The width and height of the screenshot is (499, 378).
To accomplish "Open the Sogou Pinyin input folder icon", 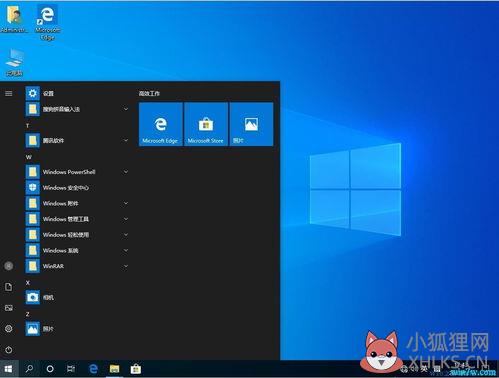I will [33, 109].
